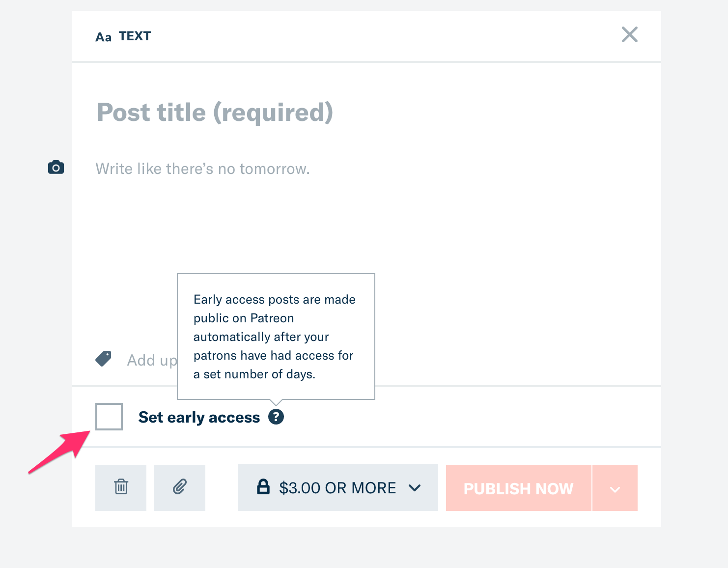This screenshot has height=568, width=728.
Task: Click the Aa text type icon
Action: 103,37
